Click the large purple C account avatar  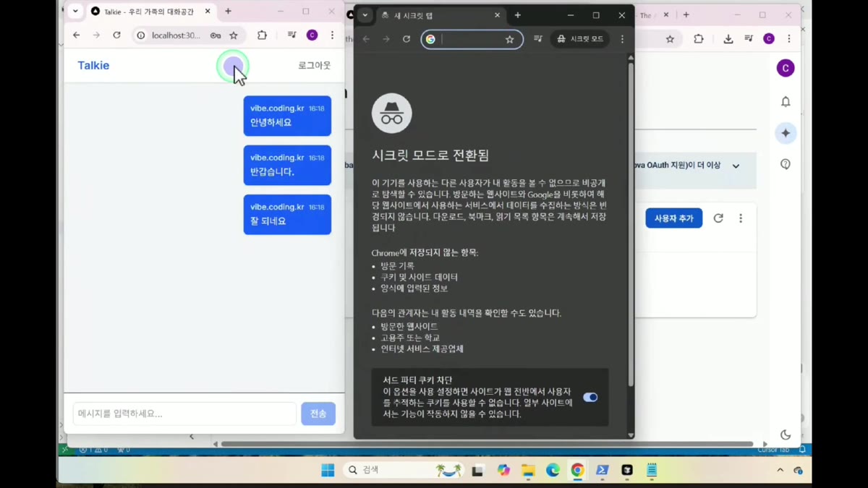pos(786,68)
